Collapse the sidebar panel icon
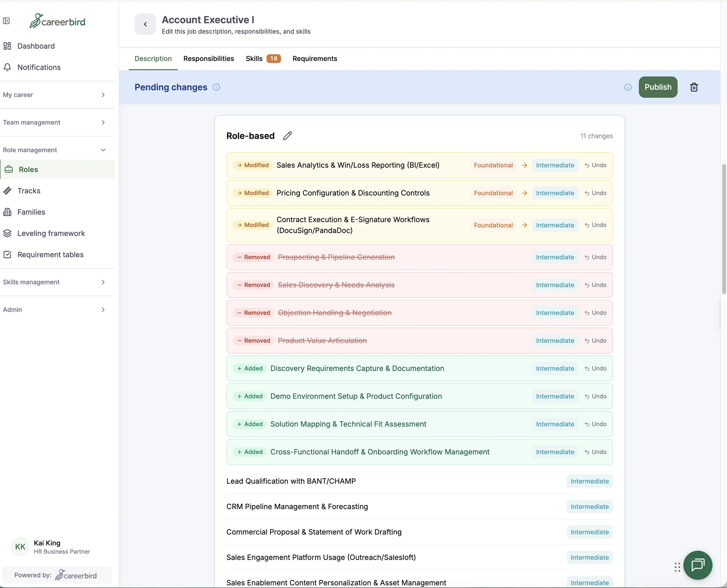Image resolution: width=727 pixels, height=588 pixels. 7,21
